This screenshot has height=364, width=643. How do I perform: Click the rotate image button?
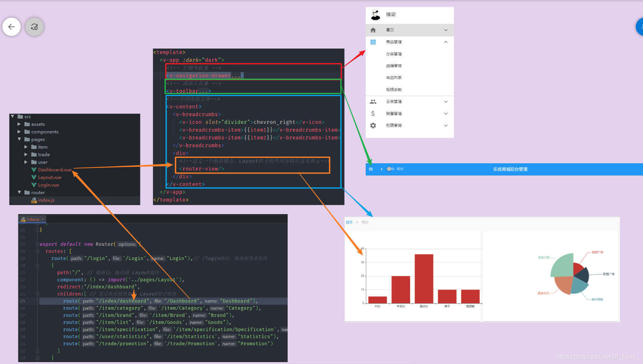pos(34,27)
